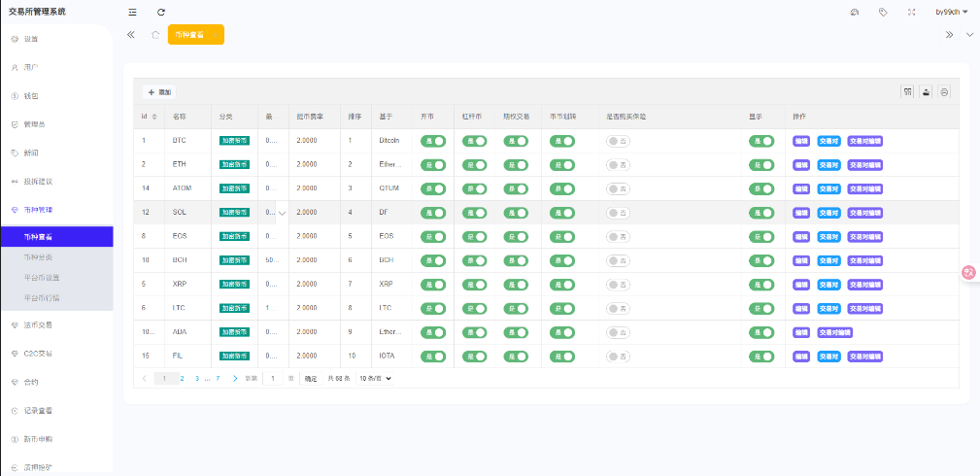Click the export icon above table
The width and height of the screenshot is (980, 476).
[926, 92]
